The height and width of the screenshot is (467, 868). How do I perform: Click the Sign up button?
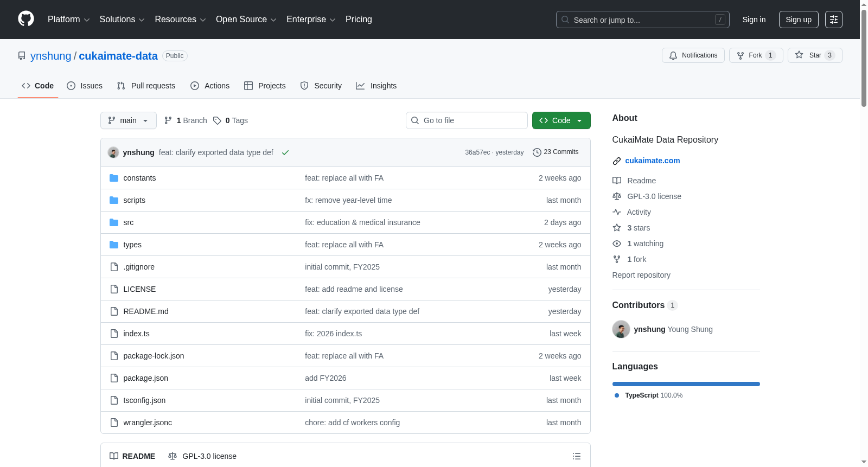799,20
